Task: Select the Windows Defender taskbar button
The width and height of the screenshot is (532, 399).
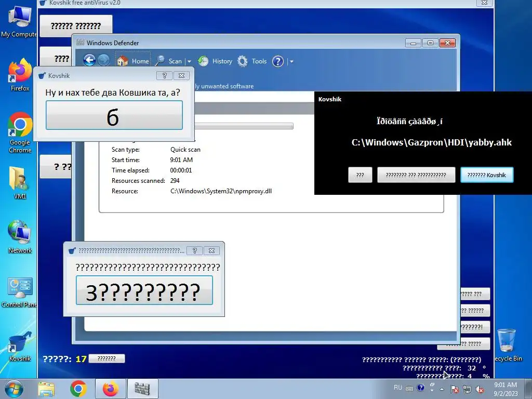Action: (142, 389)
